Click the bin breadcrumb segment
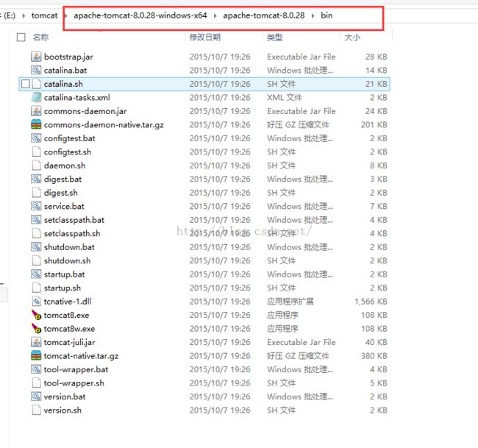Image resolution: width=478 pixels, height=448 pixels. click(327, 15)
